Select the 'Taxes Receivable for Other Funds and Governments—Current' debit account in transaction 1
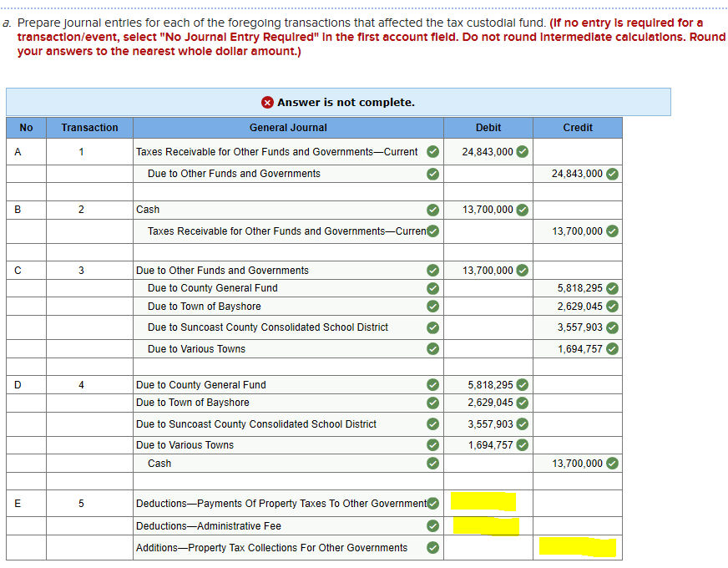This screenshot has height=568, width=728. (x=288, y=152)
